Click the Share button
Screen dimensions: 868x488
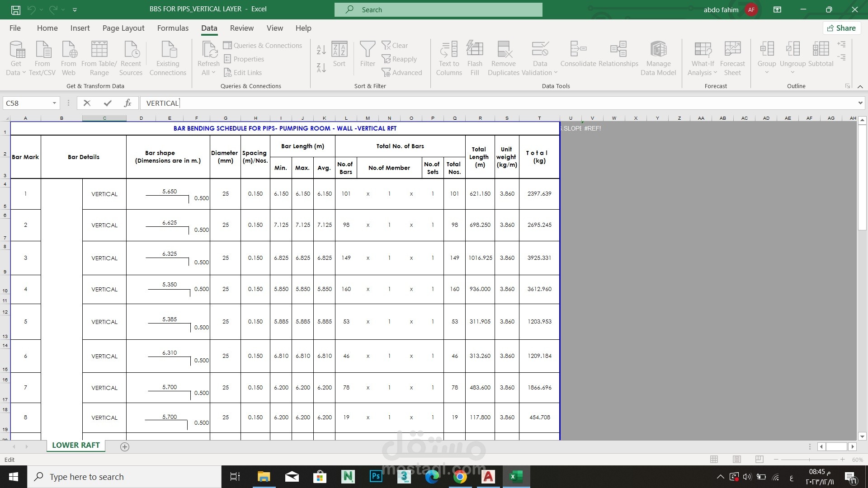(x=841, y=28)
